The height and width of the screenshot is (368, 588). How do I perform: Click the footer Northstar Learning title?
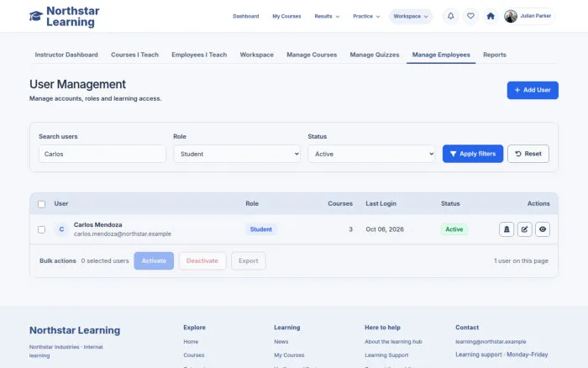75,330
